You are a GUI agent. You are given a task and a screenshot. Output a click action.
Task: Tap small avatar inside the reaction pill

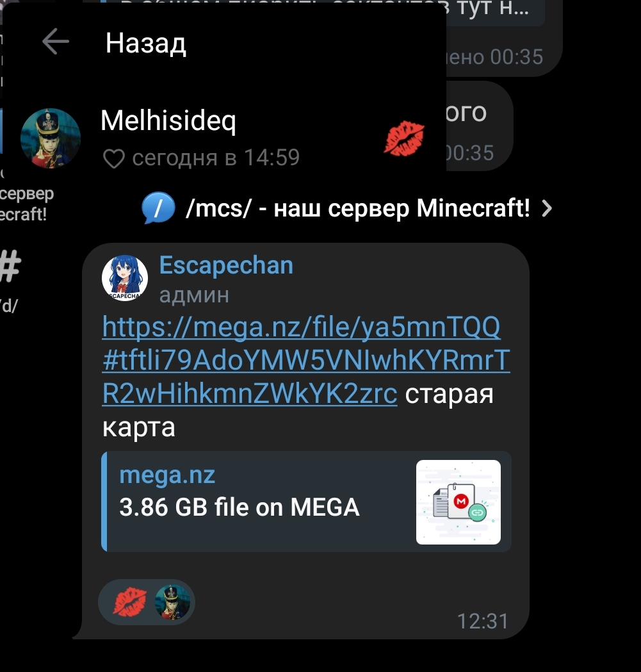(x=172, y=602)
